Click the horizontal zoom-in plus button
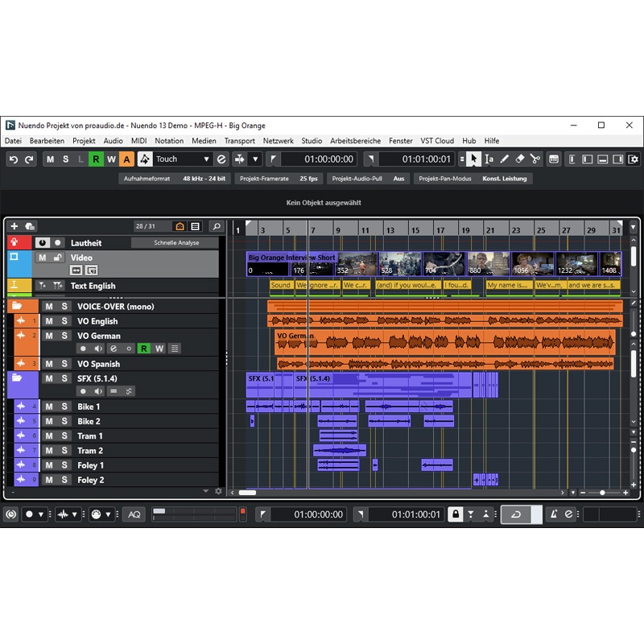This screenshot has height=644, width=644. tap(625, 493)
